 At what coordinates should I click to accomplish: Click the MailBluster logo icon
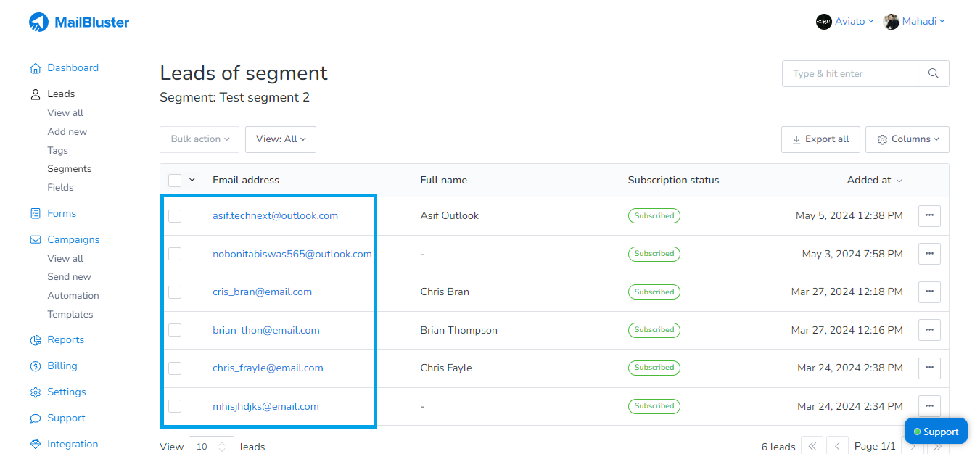(38, 22)
